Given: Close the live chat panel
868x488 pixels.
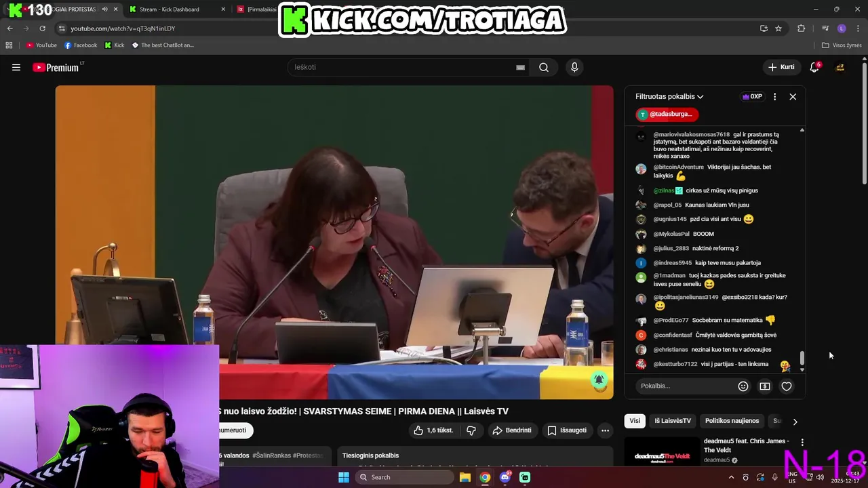Looking at the screenshot, I should click(x=793, y=96).
